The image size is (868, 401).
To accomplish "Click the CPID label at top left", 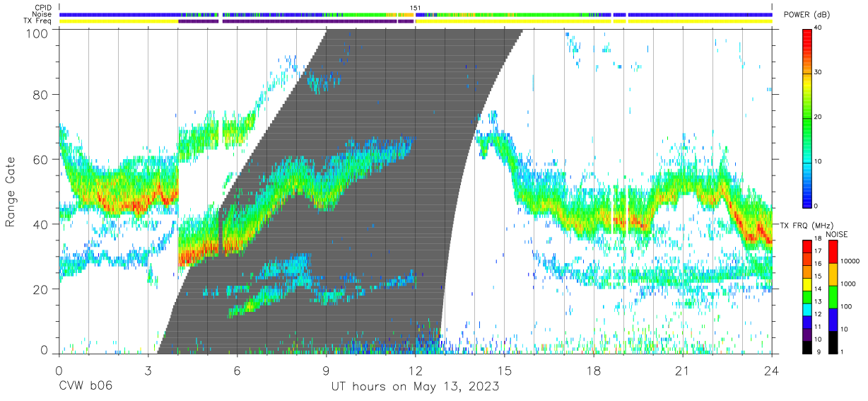I will pyautogui.click(x=44, y=7).
